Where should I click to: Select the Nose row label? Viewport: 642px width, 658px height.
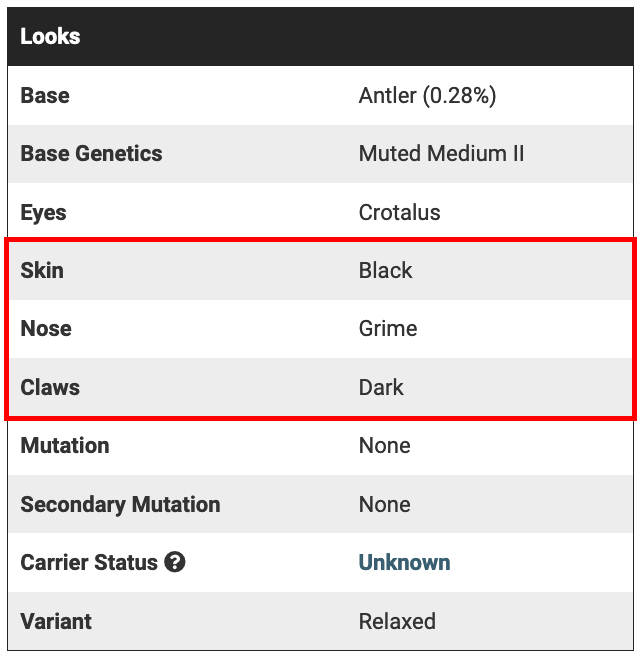pyautogui.click(x=46, y=328)
